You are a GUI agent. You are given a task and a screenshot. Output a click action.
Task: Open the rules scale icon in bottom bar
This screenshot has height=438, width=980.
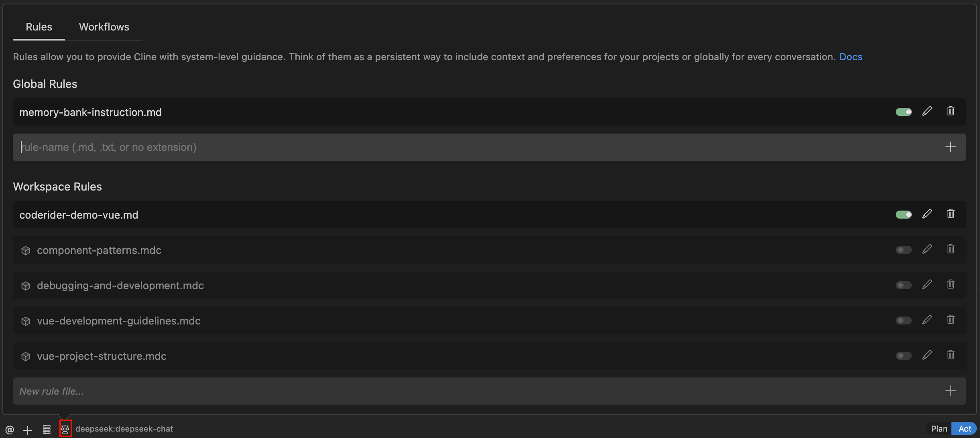pyautogui.click(x=65, y=429)
